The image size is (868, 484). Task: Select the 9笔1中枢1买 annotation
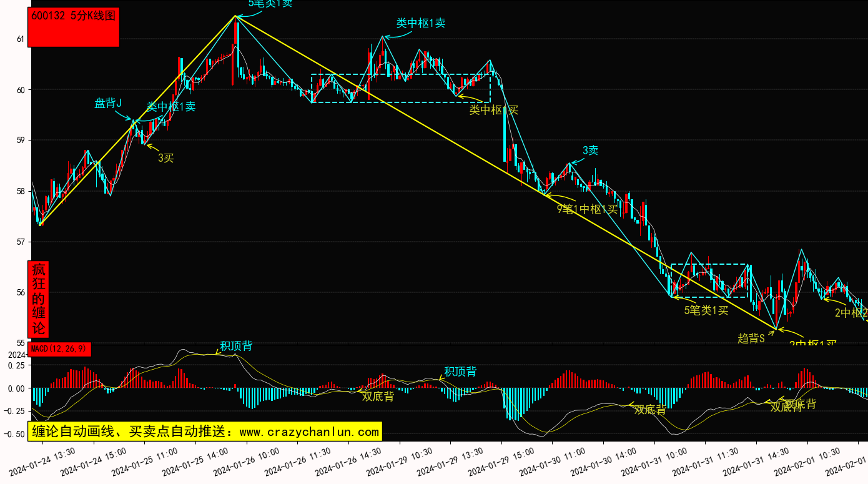(587, 209)
